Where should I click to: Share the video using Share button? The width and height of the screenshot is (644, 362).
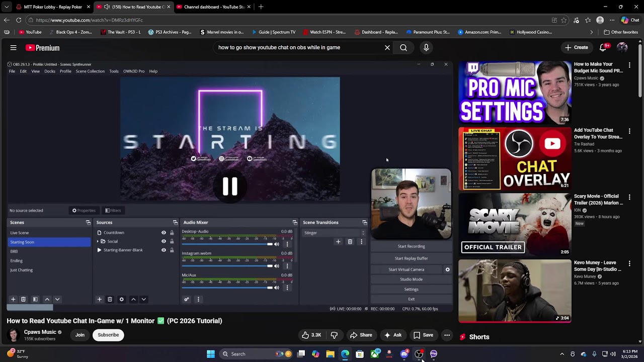tap(361, 335)
